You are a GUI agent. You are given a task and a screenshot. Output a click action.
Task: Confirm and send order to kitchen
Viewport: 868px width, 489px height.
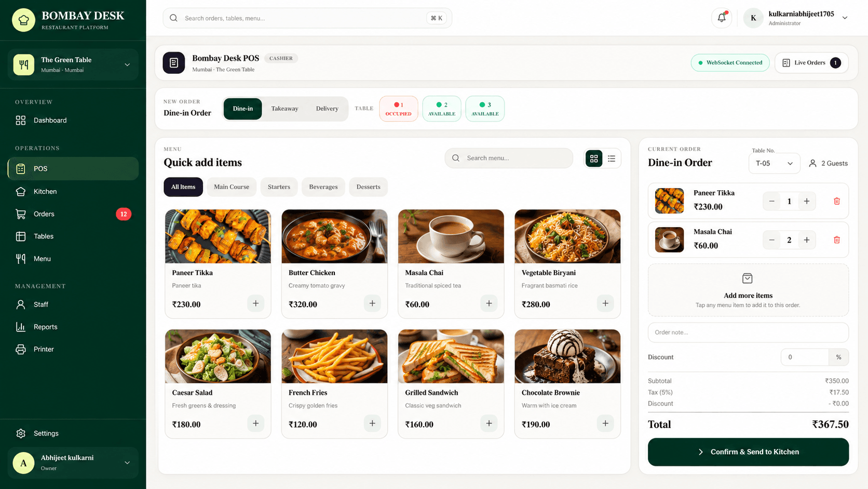(748, 452)
